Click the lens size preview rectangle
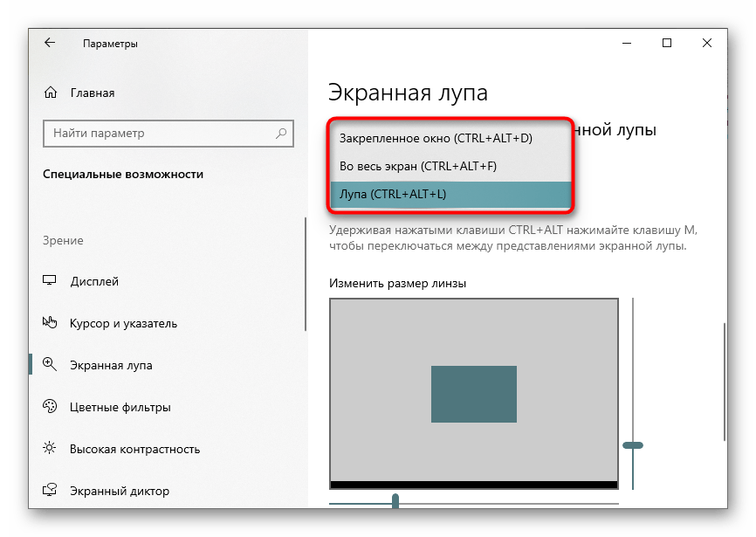Screen dimensions: 756x537 [x=473, y=394]
